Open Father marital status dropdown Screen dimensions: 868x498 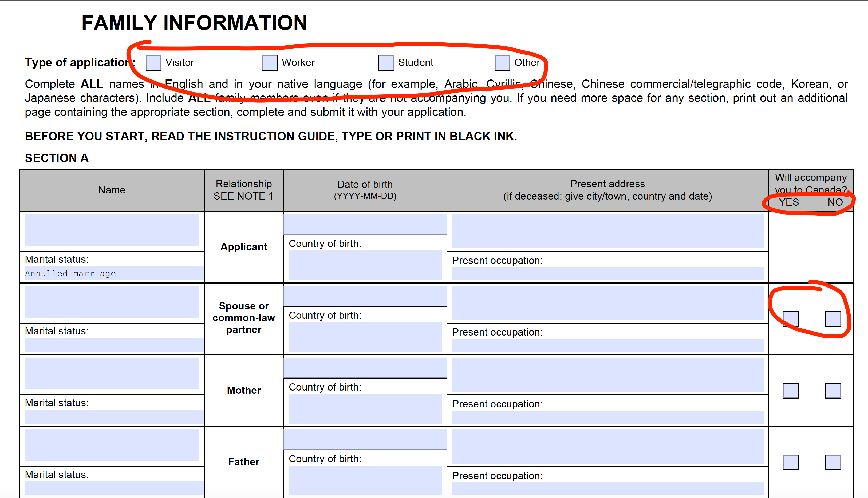click(x=197, y=488)
